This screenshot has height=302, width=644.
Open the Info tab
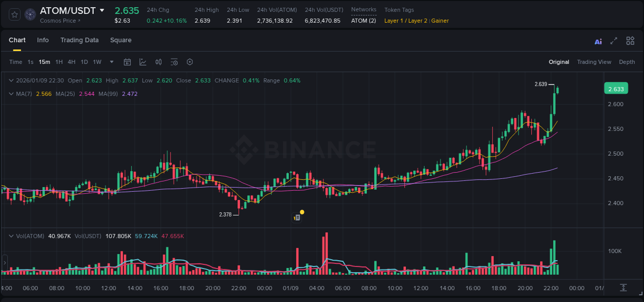43,40
